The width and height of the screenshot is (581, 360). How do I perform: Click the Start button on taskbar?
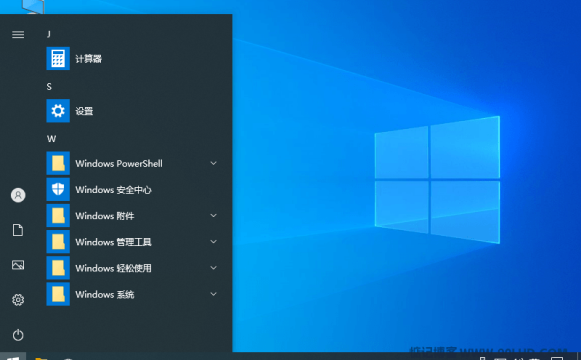click(13, 357)
